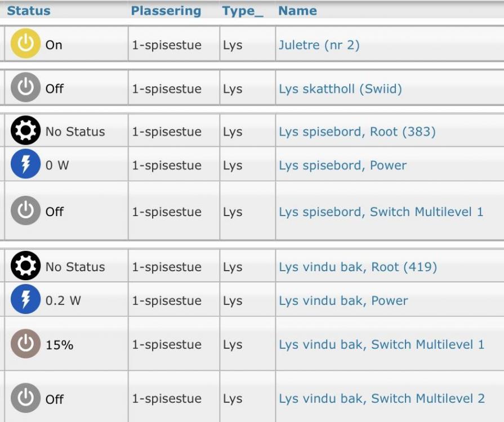This screenshot has width=504, height=422.
Task: Sort by the Plassering column header
Action: [x=166, y=11]
